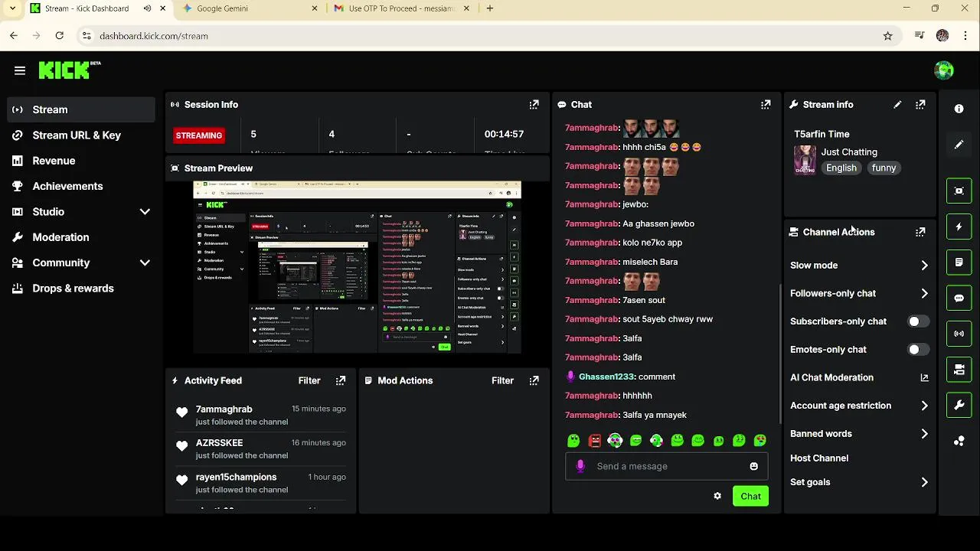Switch to the Google Gemini browser tab
Viewport: 980px width, 551px height.
(250, 8)
